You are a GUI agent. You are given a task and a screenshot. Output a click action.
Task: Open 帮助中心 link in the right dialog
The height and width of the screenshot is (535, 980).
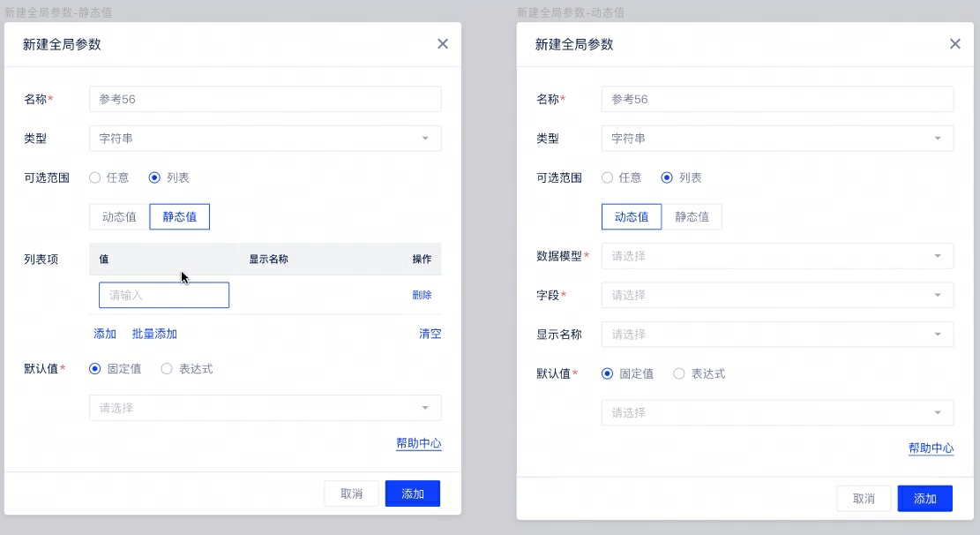pyautogui.click(x=931, y=448)
